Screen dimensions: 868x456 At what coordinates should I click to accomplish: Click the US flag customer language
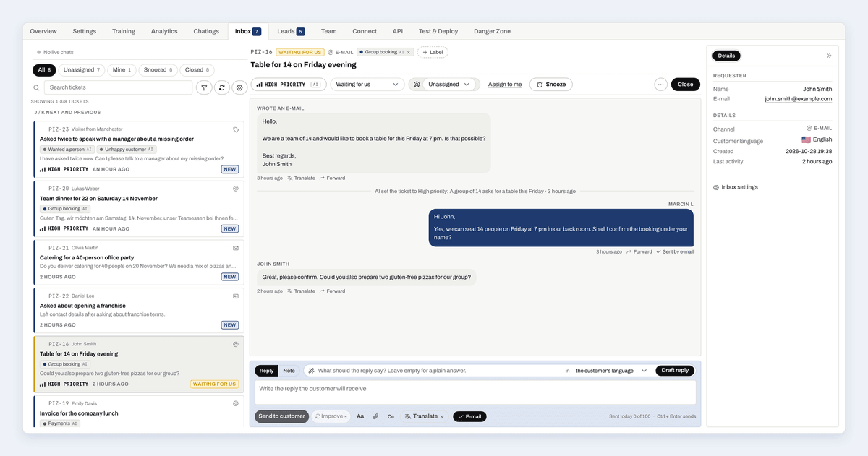coord(806,139)
